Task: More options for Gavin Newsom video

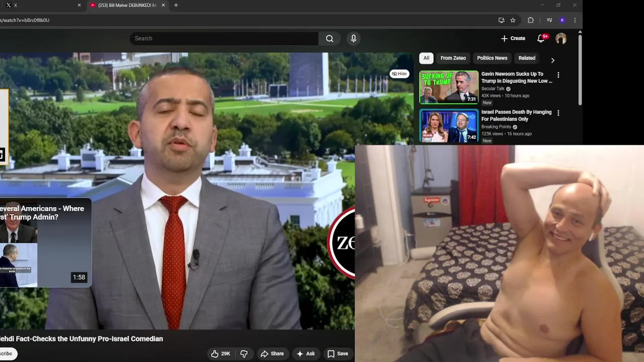Action: (x=558, y=75)
